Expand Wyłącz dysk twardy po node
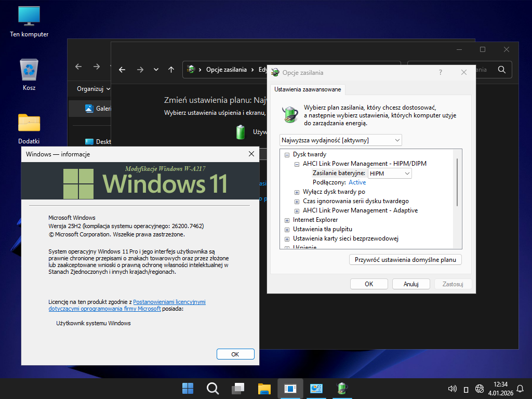This screenshot has width=532, height=399. click(297, 192)
